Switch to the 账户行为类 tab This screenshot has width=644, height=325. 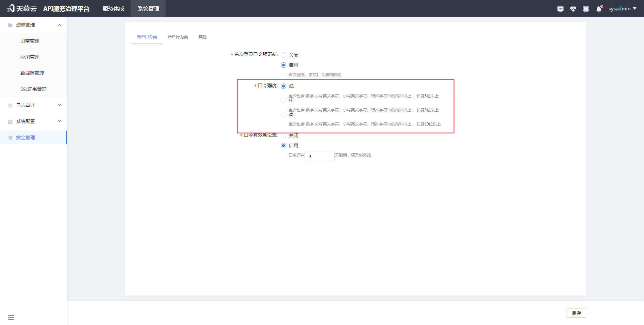177,37
